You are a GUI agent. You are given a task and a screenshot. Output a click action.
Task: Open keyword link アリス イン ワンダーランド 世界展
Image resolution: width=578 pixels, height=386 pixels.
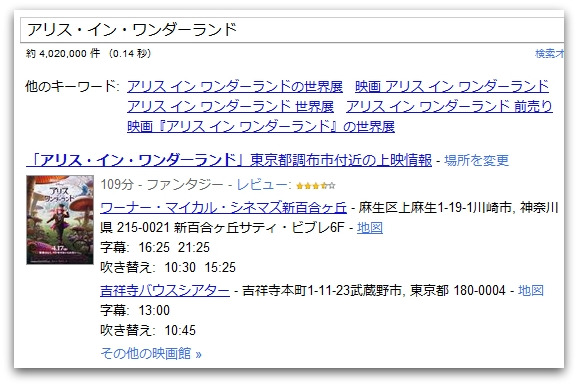point(230,107)
